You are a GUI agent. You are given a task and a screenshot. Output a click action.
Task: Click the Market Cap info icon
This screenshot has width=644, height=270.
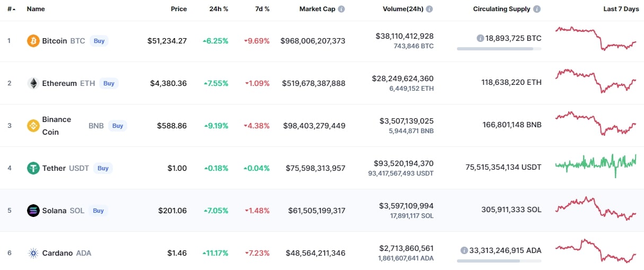point(341,9)
